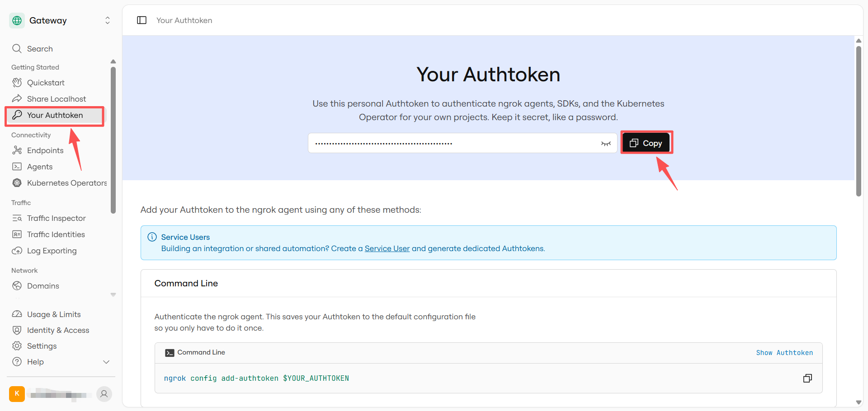Image resolution: width=868 pixels, height=411 pixels.
Task: Open Quickstart page
Action: coord(46,83)
